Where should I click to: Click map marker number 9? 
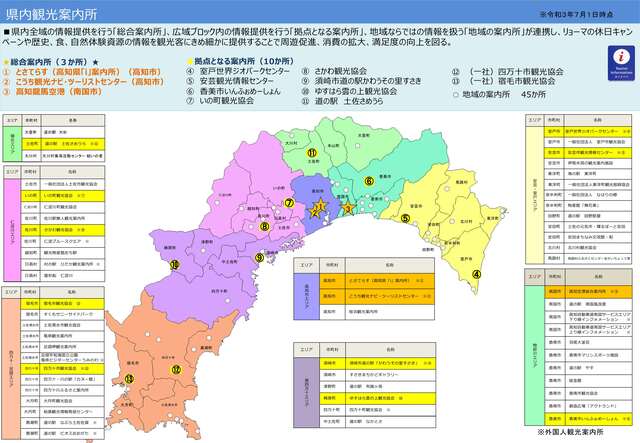tap(259, 257)
